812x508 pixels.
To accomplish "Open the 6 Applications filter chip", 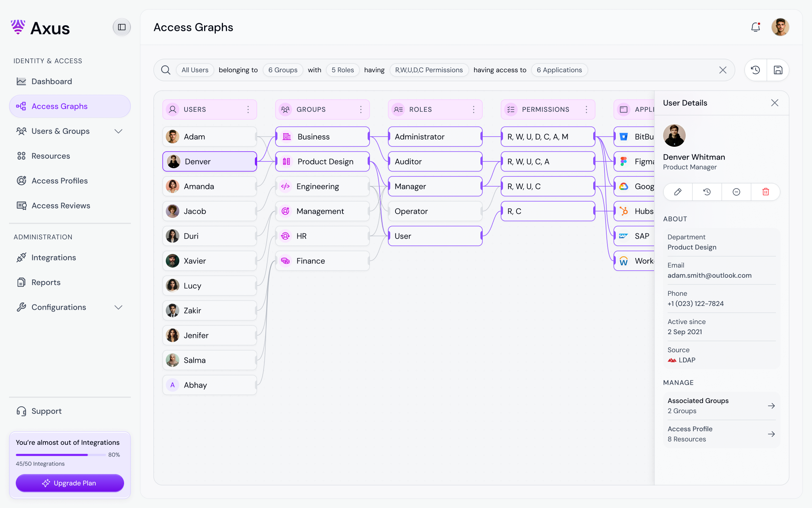I will click(x=559, y=70).
